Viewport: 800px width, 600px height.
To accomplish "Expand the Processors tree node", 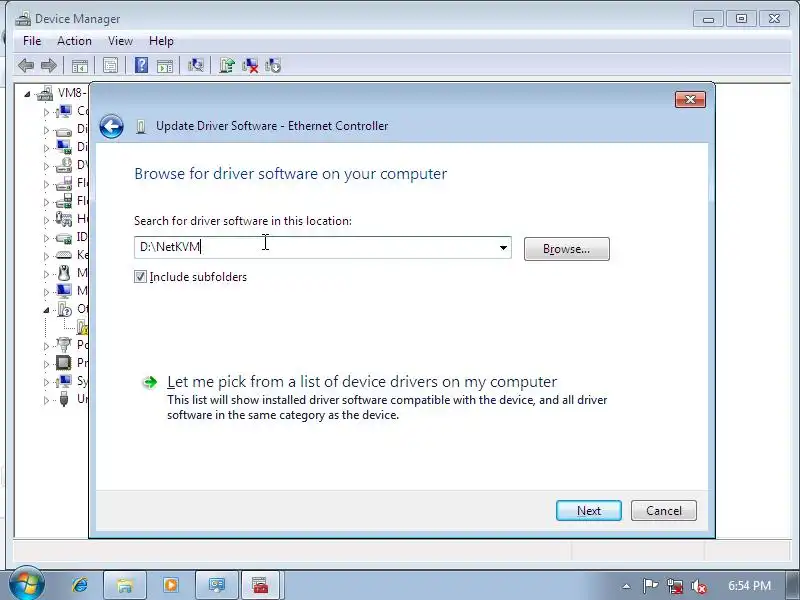I will point(46,364).
